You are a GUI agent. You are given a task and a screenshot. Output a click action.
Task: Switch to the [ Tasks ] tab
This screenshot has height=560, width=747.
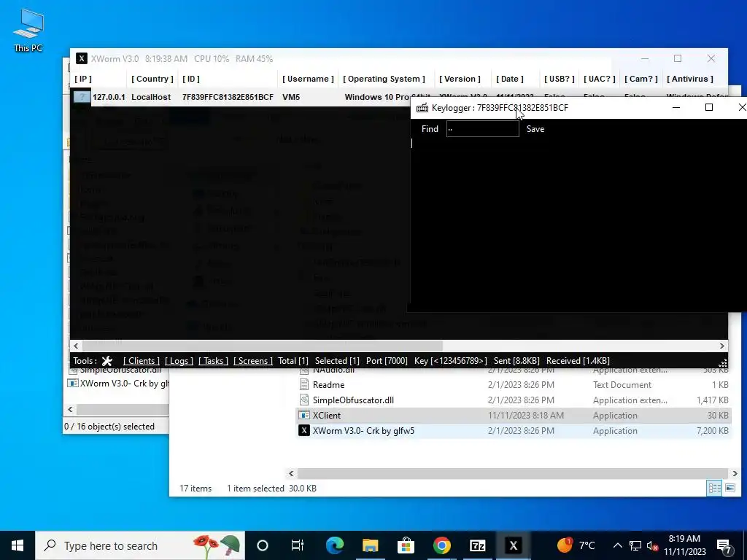click(213, 361)
